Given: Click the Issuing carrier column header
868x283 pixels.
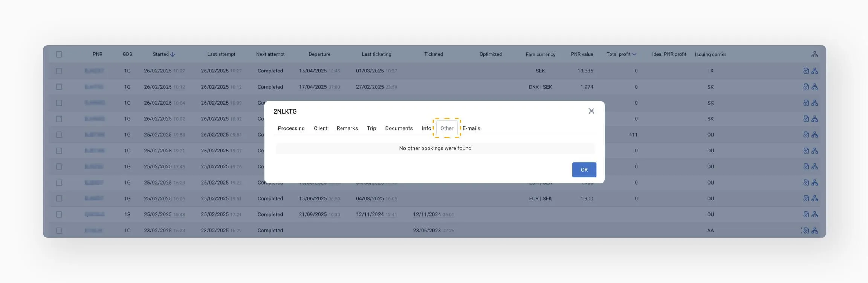Looking at the screenshot, I should [x=710, y=54].
